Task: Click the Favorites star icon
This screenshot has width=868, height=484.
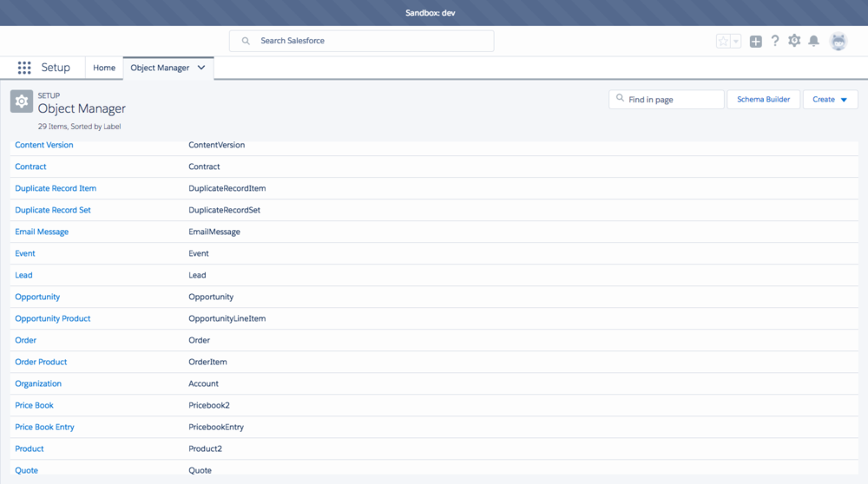Action: coord(723,41)
